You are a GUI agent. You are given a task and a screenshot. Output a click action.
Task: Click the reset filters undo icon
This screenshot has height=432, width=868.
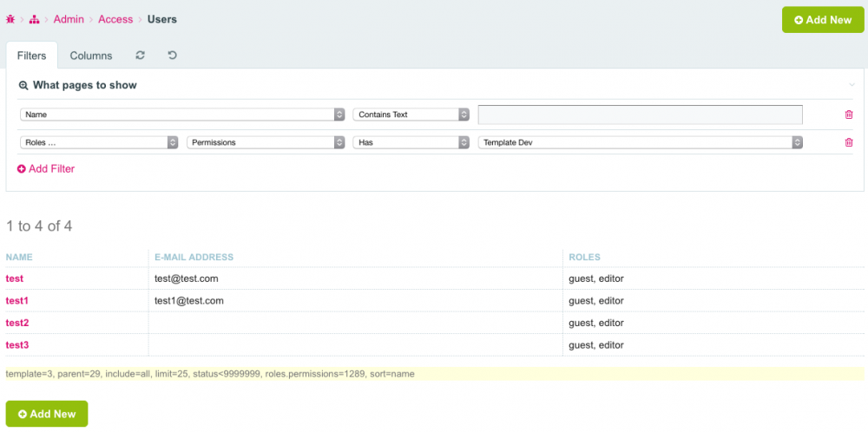pos(172,56)
